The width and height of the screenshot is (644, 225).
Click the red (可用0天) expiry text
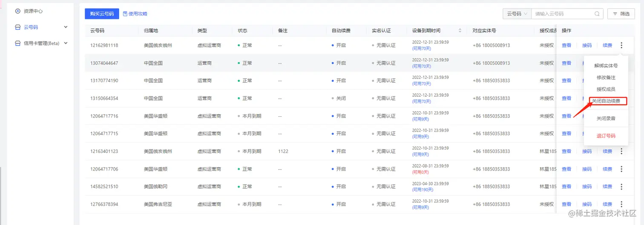point(421,172)
